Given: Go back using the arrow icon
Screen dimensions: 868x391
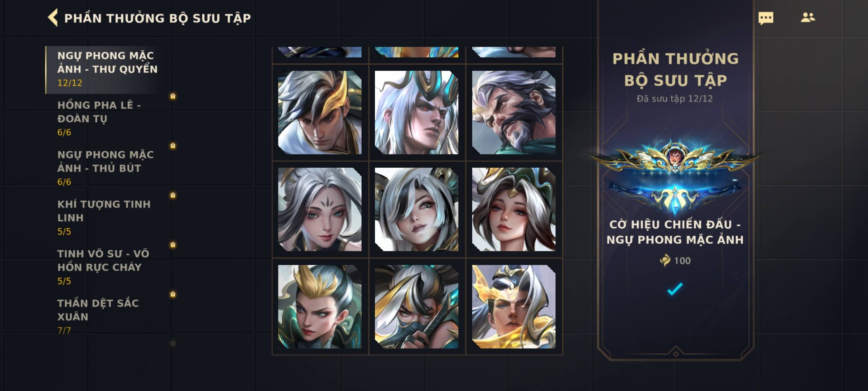Looking at the screenshot, I should (53, 18).
